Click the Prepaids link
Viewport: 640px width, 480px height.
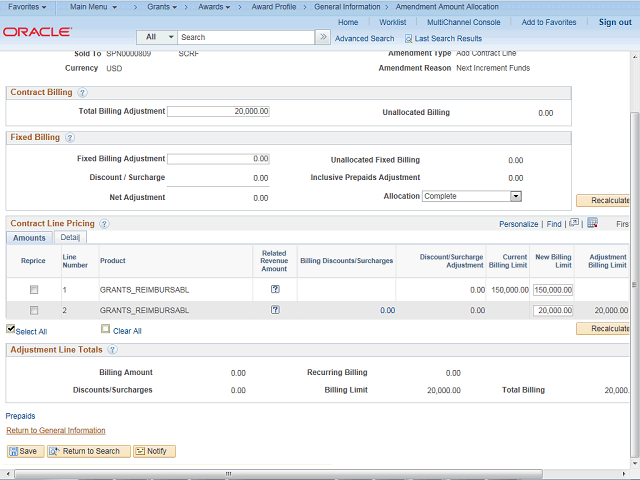pyautogui.click(x=20, y=415)
